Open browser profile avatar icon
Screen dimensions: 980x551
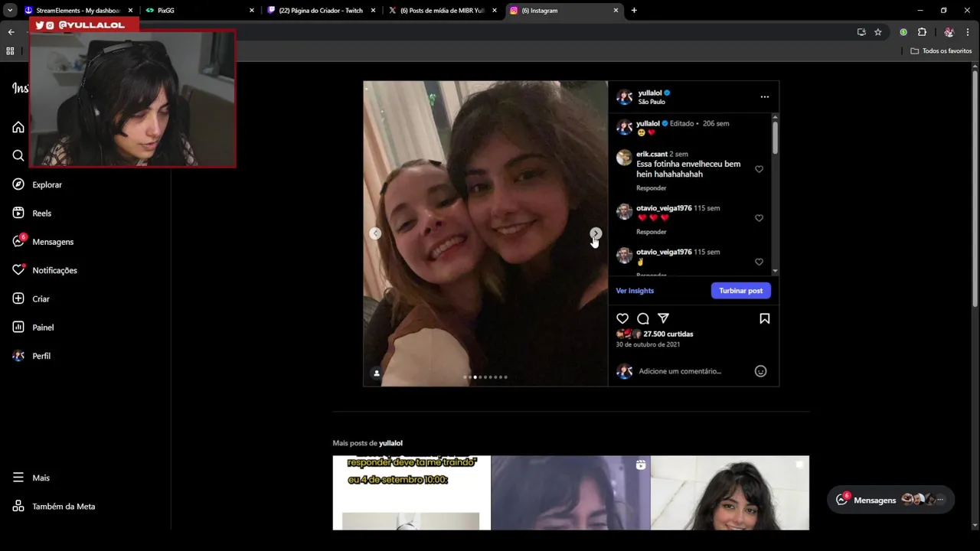coord(949,32)
